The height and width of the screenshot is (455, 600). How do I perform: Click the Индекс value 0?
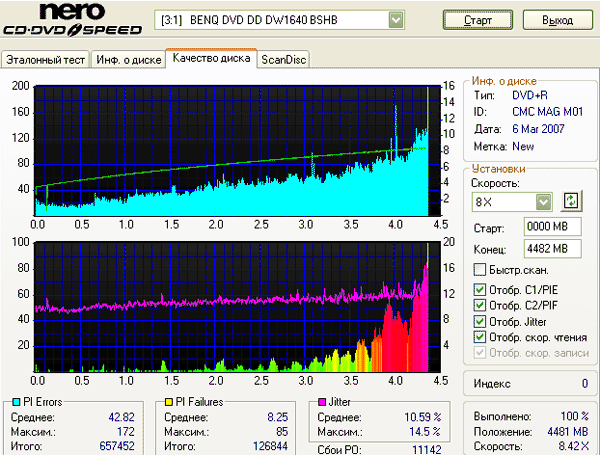[585, 383]
